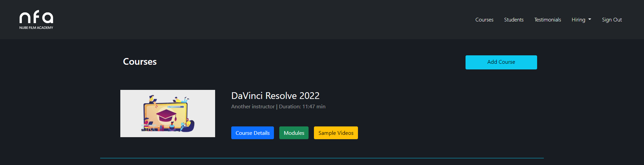View Course Details for DaVinci Resolve
This screenshot has width=644, height=165.
pyautogui.click(x=252, y=133)
